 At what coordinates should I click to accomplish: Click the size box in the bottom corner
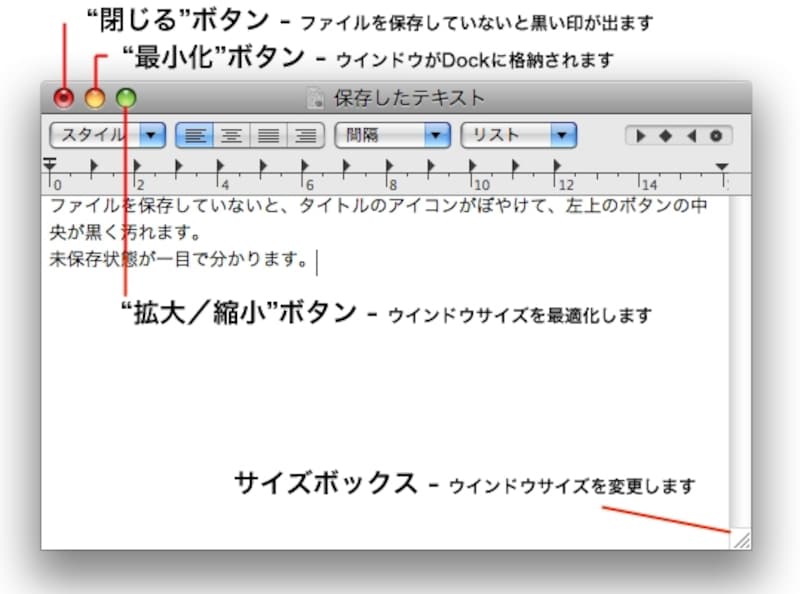[741, 541]
